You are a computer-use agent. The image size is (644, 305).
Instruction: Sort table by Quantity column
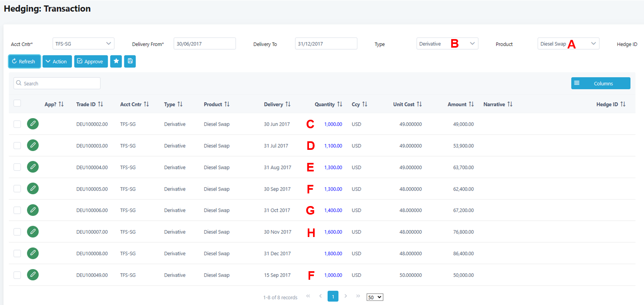pyautogui.click(x=340, y=104)
